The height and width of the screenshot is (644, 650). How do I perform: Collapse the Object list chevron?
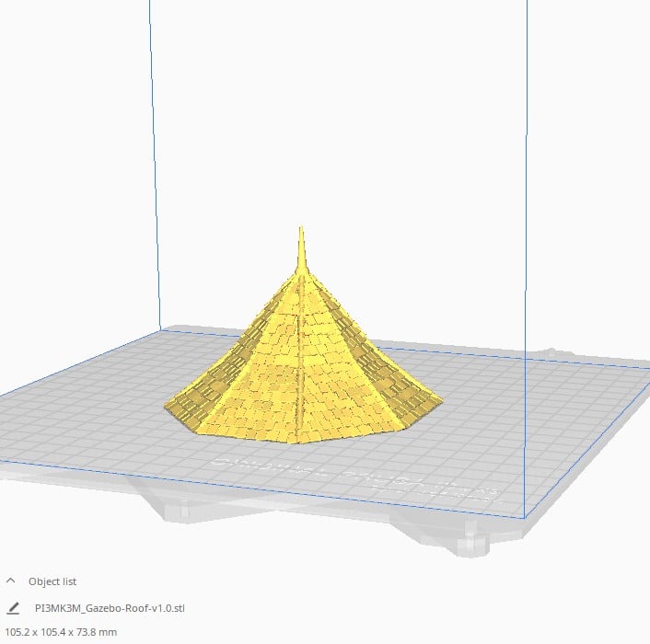click(11, 581)
